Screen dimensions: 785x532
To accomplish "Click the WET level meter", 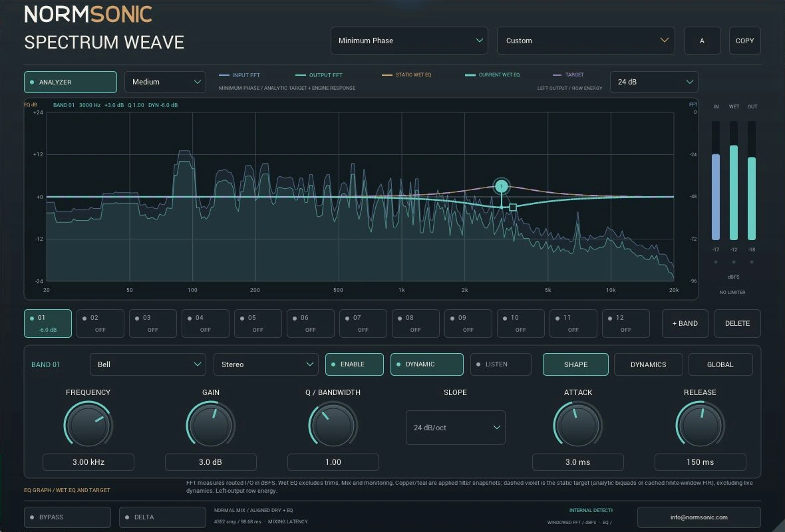I will (x=734, y=181).
